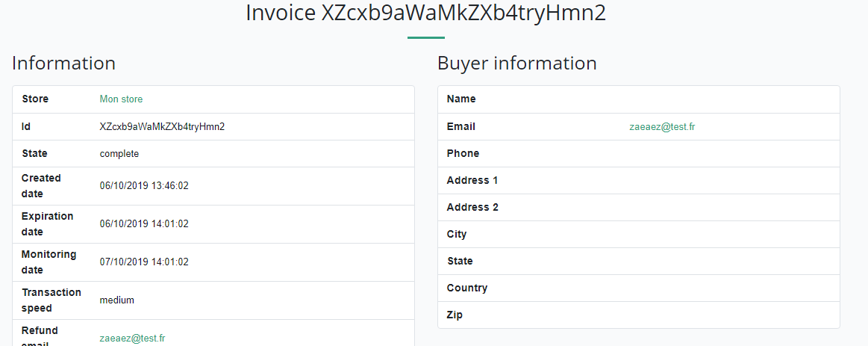Click the created date 06/10/2019 13:46:02

(x=144, y=186)
